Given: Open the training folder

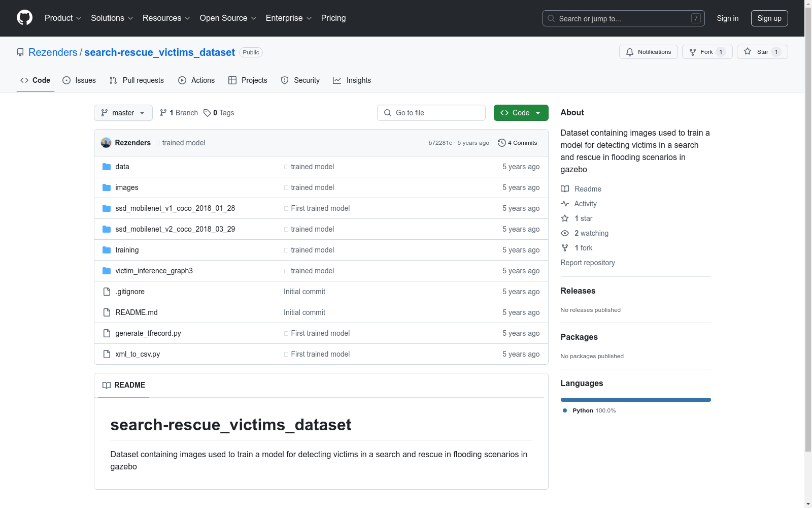Looking at the screenshot, I should (x=127, y=250).
